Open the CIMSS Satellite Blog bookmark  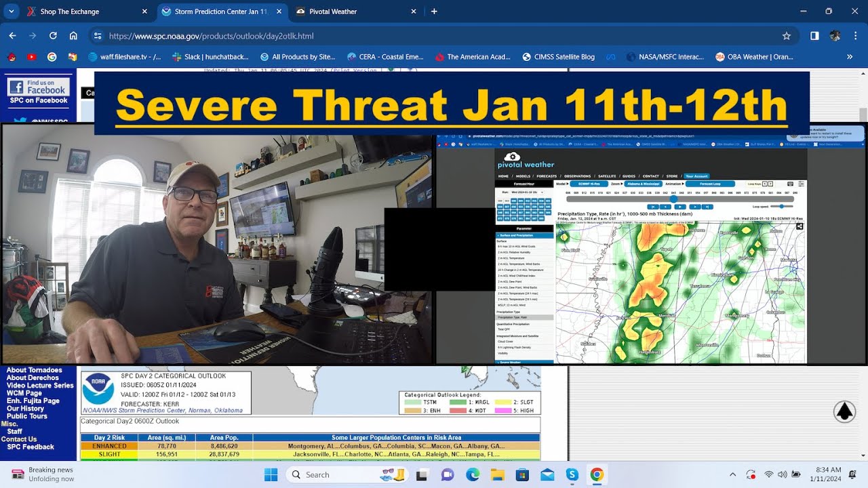tap(558, 57)
